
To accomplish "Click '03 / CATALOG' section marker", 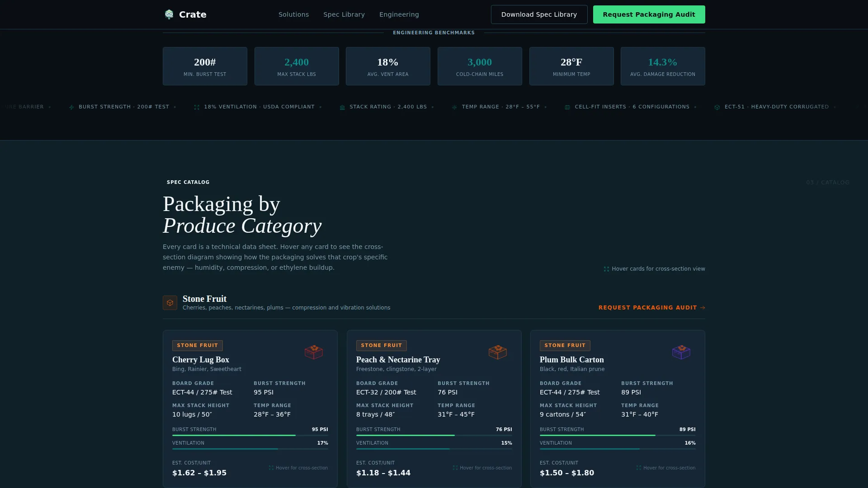I will (828, 183).
